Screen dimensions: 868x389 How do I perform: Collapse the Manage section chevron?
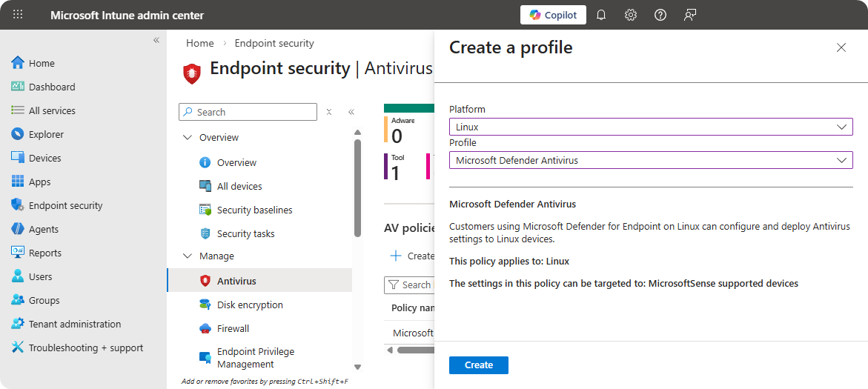point(187,256)
